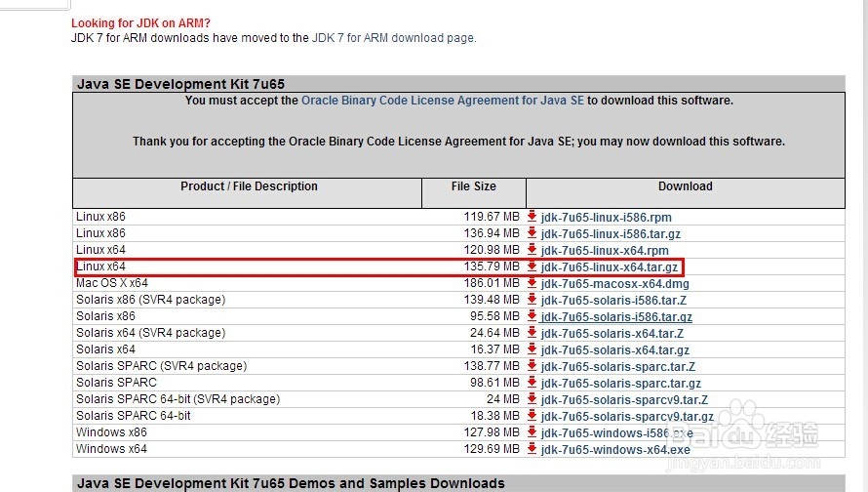The width and height of the screenshot is (868, 492).
Task: Download jdk-7u65-linux-x64.tar.gz file link
Action: 609,267
